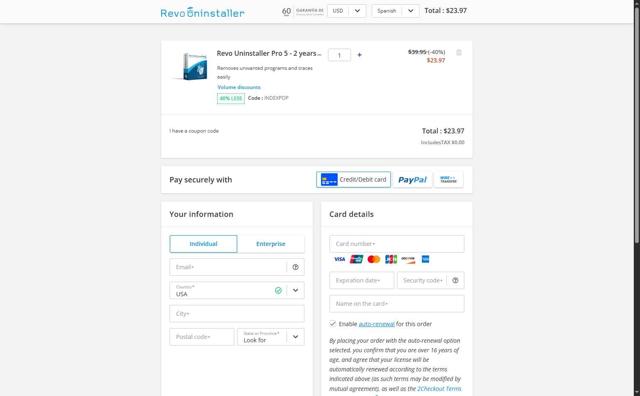Click the Revo Uninstaller Pro product box image
The width and height of the screenshot is (640, 396).
click(x=195, y=67)
